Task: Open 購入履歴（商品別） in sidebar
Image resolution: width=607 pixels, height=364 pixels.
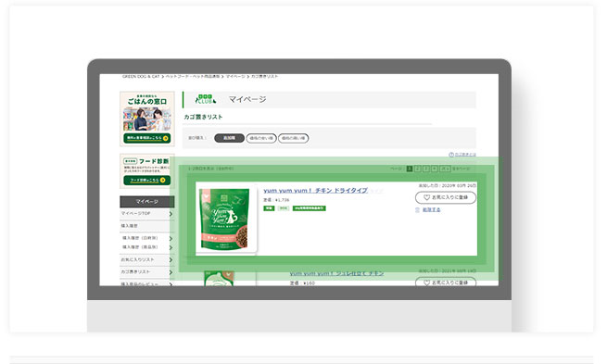Action: [x=140, y=247]
